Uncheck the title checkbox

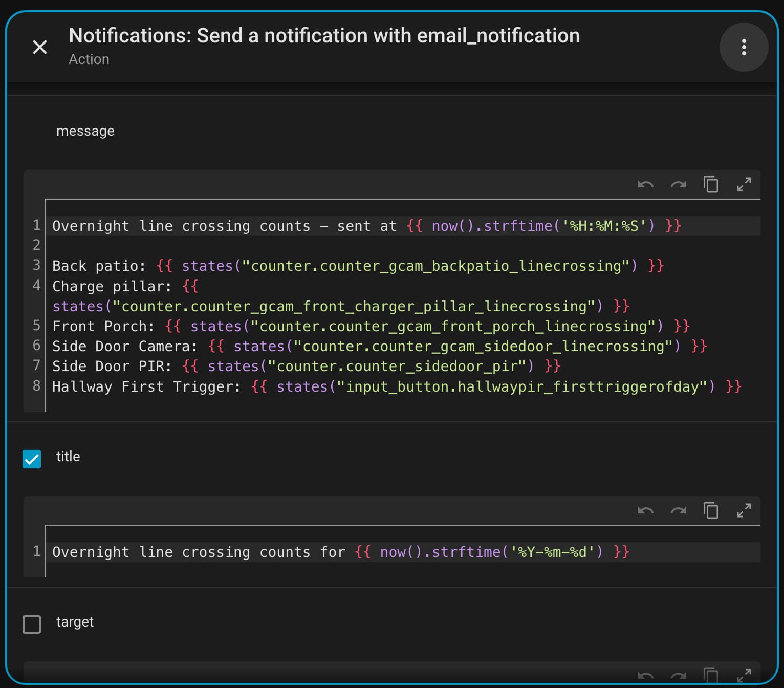click(32, 459)
